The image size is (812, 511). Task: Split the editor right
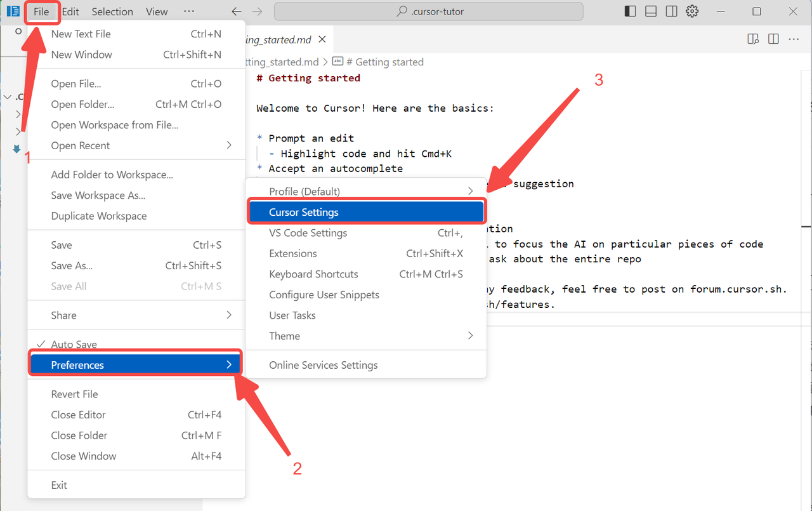pyautogui.click(x=773, y=39)
